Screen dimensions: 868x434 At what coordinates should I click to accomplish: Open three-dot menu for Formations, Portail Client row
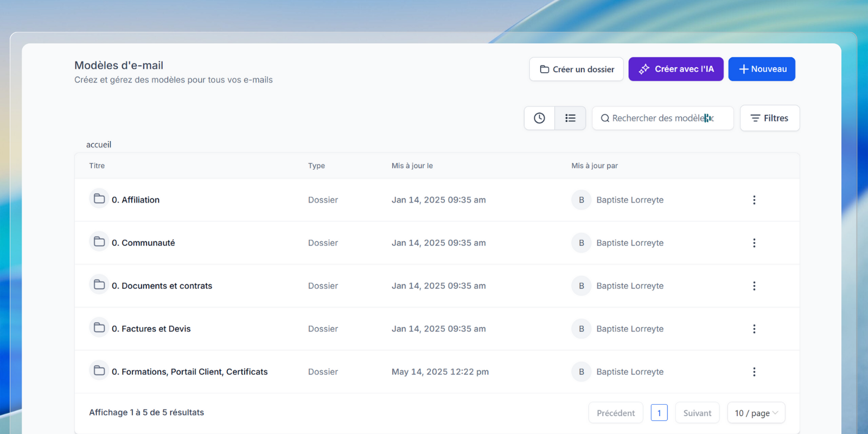[754, 372]
